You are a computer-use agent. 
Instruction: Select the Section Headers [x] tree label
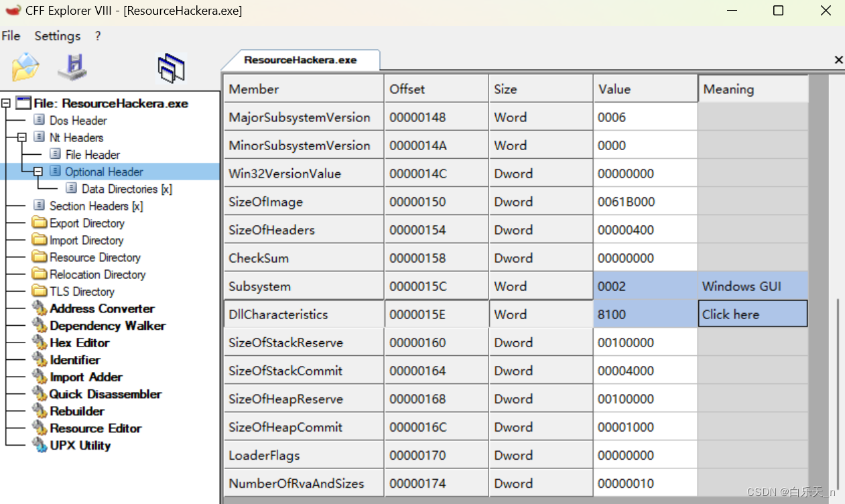click(x=96, y=206)
